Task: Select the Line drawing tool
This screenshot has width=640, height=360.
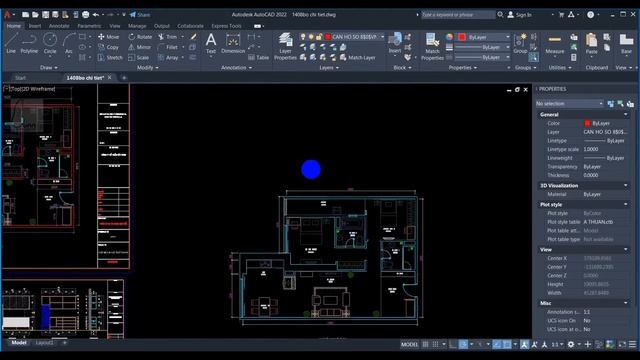Action: click(11, 43)
